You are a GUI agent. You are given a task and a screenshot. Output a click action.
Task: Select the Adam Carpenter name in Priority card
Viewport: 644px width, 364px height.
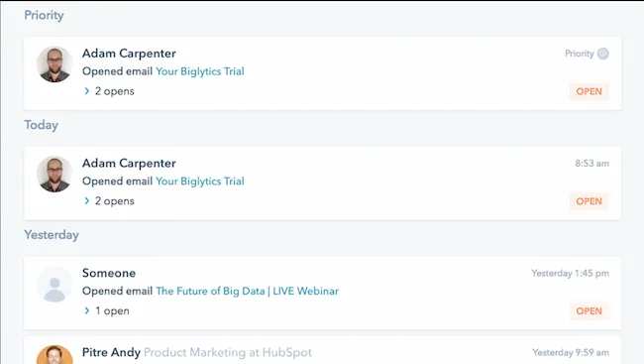(x=129, y=54)
